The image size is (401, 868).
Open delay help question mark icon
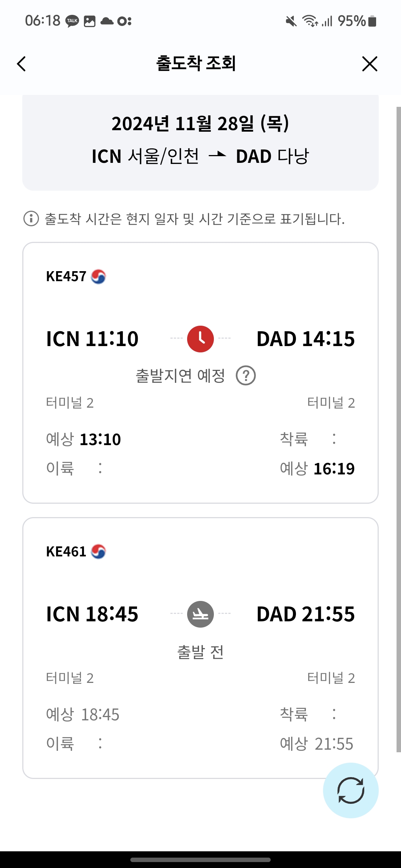(x=246, y=375)
